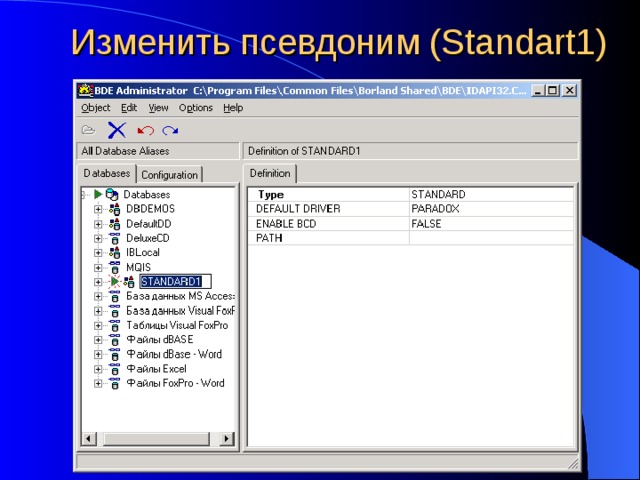Click the Файлы dBASE icon
This screenshot has width=640, height=480.
click(115, 340)
